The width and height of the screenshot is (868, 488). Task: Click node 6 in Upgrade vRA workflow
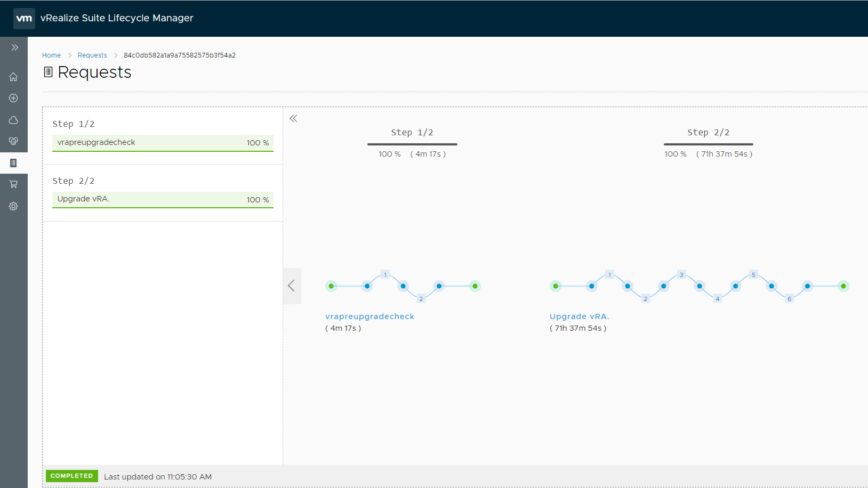click(789, 299)
